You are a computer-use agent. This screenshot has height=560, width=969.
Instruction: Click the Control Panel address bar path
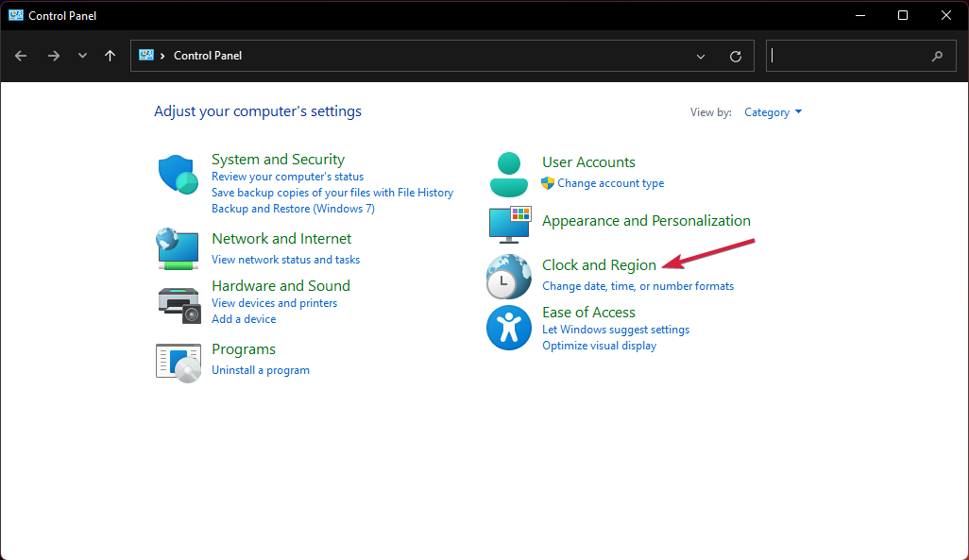point(208,56)
